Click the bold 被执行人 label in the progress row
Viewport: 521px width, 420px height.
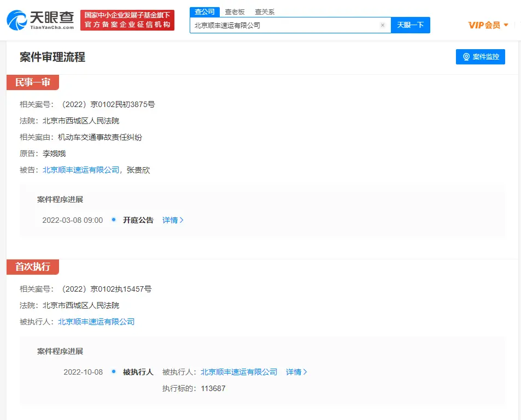[x=138, y=372]
